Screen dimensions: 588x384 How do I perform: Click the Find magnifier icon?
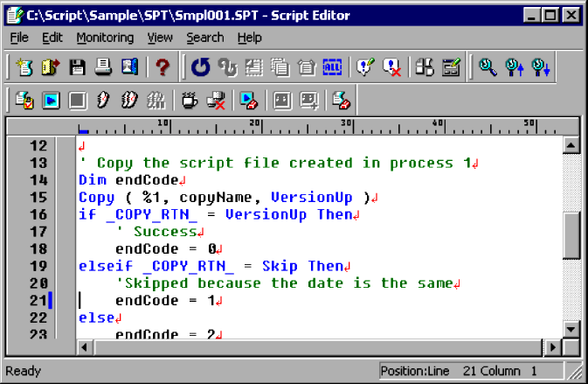(x=488, y=67)
